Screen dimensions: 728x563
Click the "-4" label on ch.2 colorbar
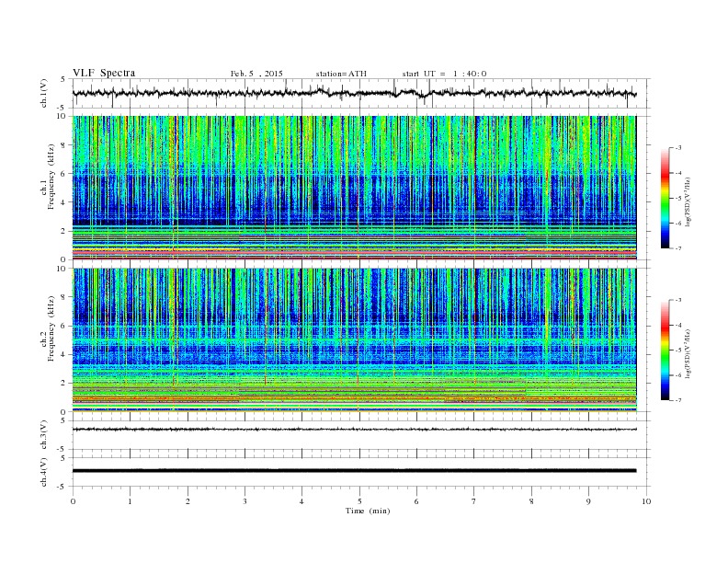677,325
